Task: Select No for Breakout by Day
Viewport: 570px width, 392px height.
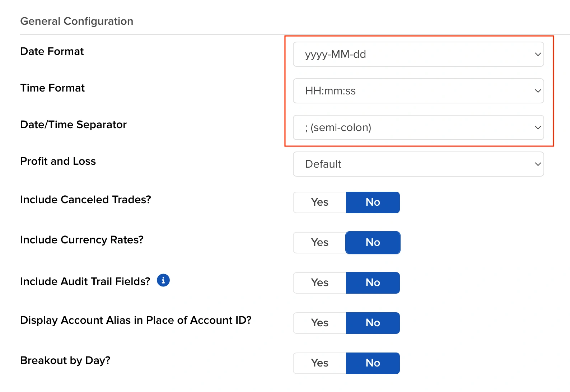Action: [x=373, y=363]
